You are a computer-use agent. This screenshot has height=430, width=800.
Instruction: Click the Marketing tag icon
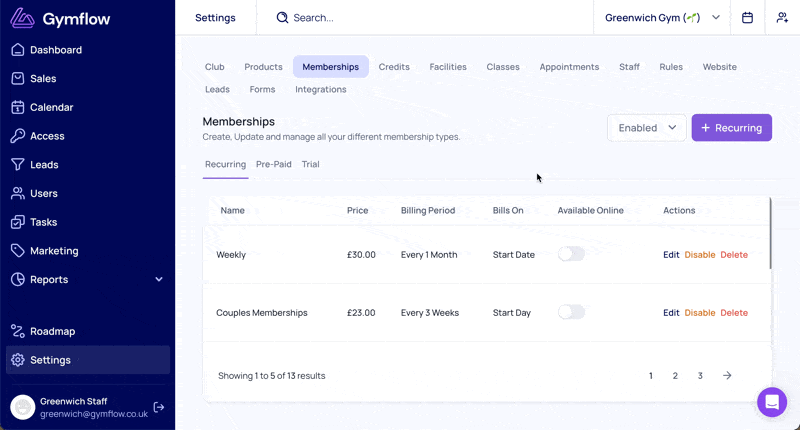18,251
